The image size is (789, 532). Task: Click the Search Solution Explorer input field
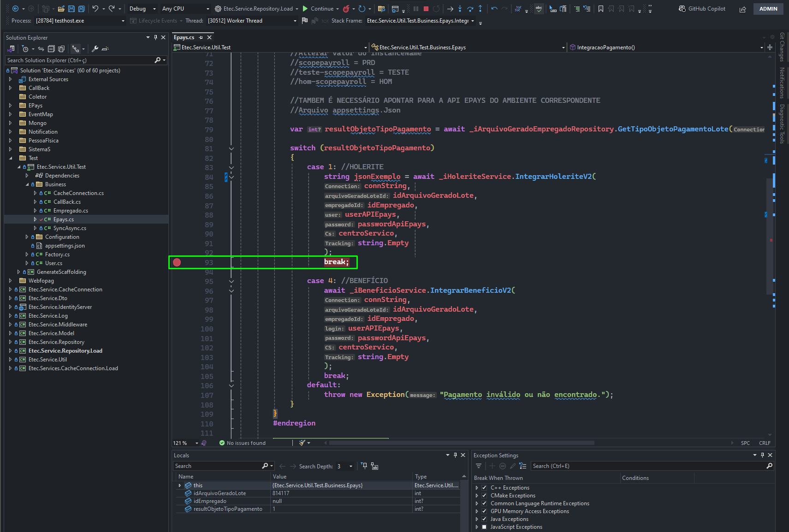point(86,60)
